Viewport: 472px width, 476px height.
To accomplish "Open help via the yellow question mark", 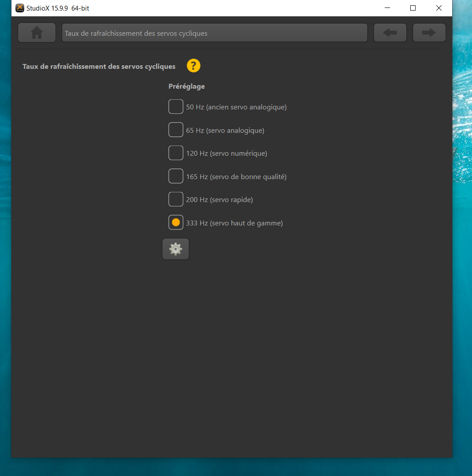I will pos(193,66).
